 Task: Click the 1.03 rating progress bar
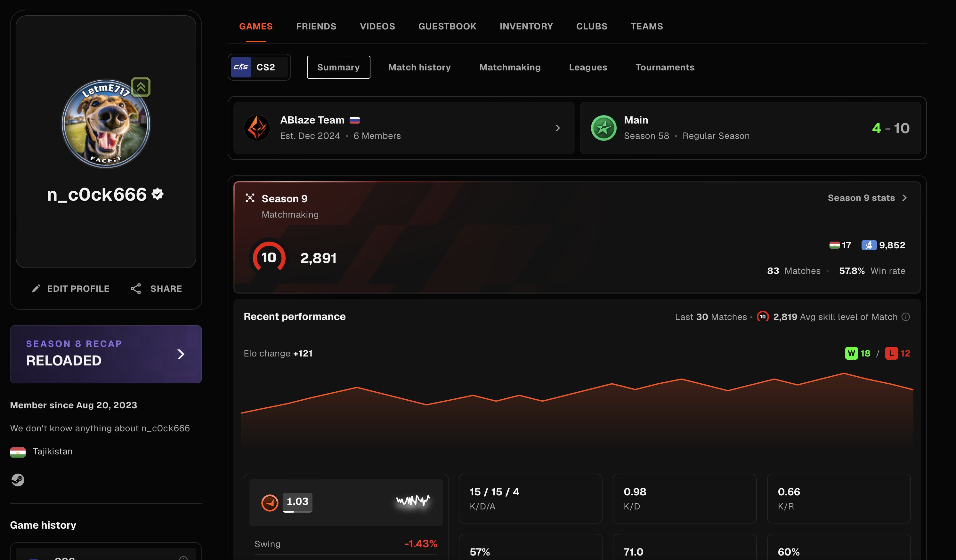[x=297, y=511]
